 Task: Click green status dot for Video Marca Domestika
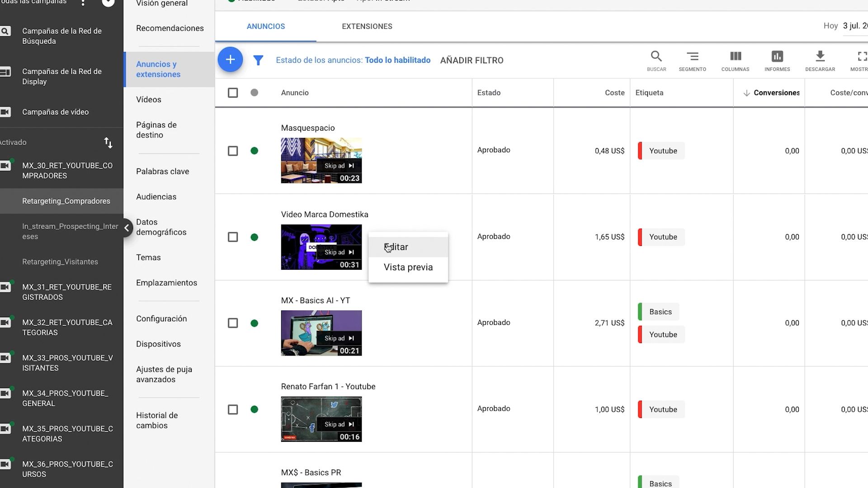[255, 237]
